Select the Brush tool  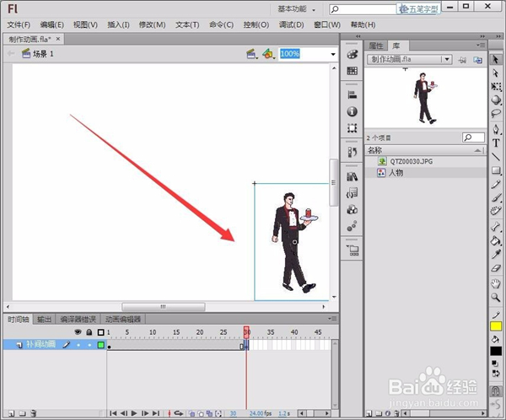(x=496, y=197)
